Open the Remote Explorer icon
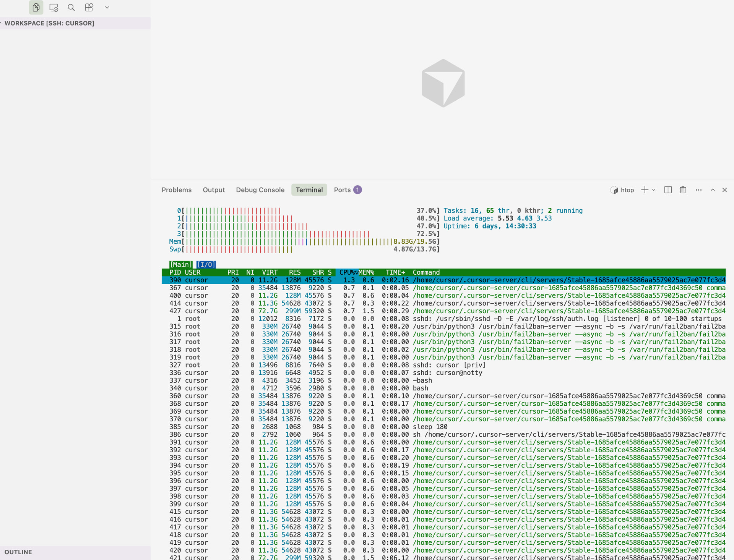The image size is (734, 560). point(54,7)
